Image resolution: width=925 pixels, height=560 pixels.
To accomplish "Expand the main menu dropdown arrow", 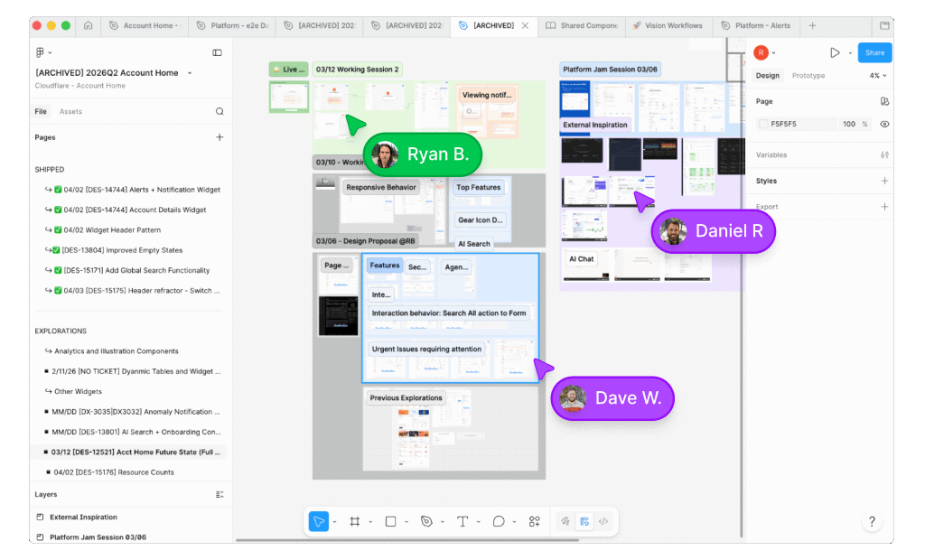I will (51, 52).
